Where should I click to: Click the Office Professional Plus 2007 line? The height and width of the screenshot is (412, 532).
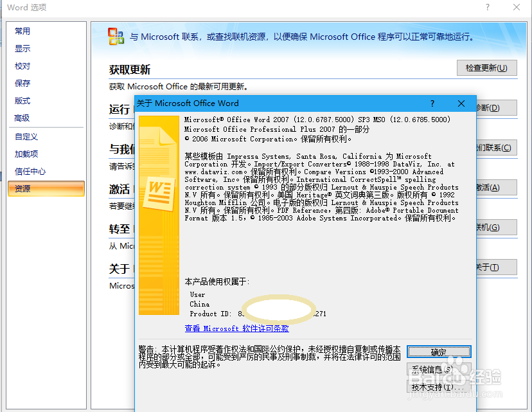pyautogui.click(x=277, y=129)
